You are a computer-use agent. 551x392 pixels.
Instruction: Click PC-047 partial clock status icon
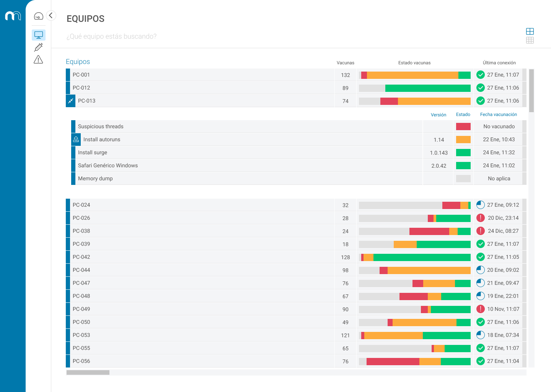tap(481, 283)
